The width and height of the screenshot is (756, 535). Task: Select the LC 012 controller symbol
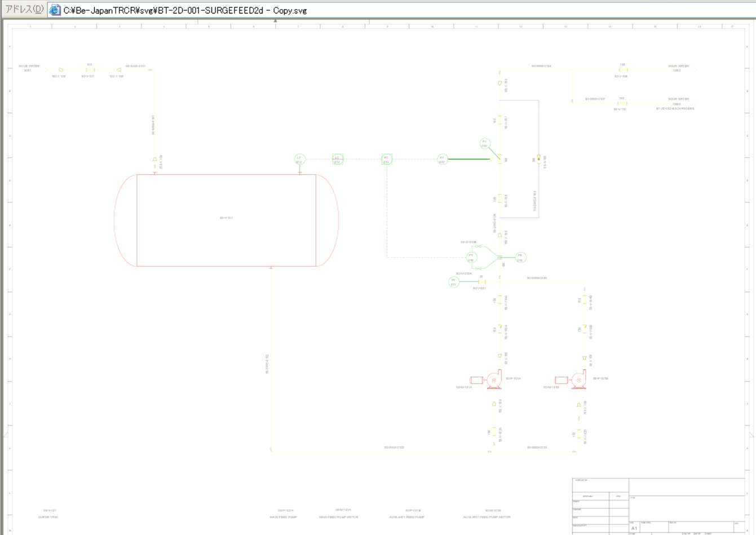tap(338, 160)
